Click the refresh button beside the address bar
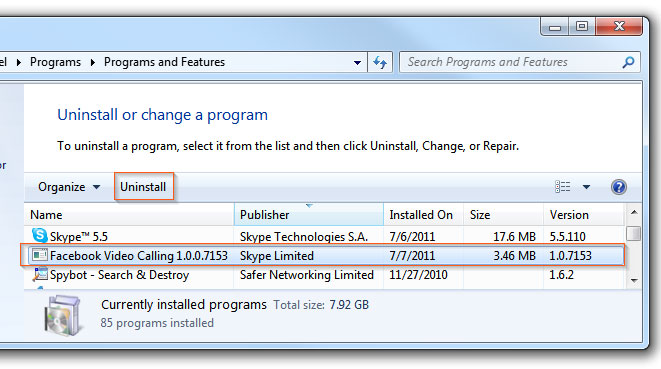 pos(380,62)
